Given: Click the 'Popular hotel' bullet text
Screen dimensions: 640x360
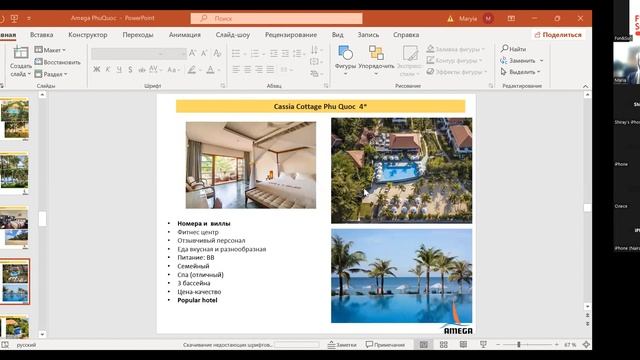Looking at the screenshot, I should (197, 300).
